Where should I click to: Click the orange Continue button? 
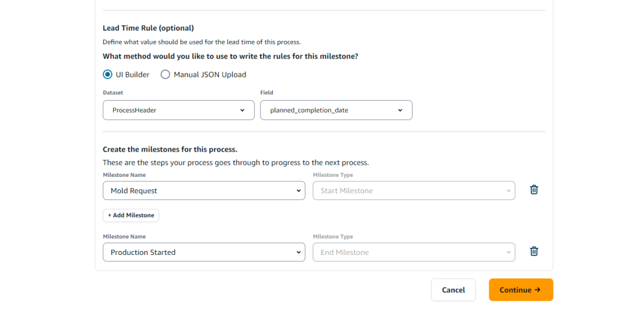point(521,290)
